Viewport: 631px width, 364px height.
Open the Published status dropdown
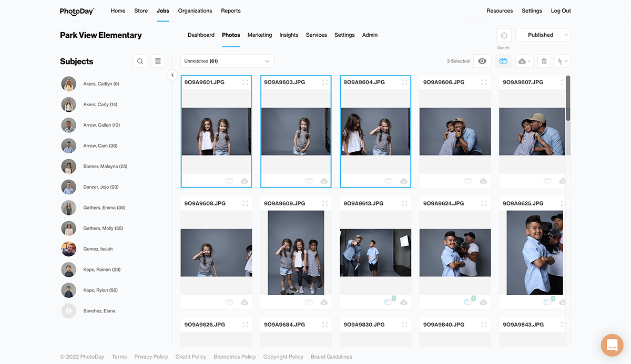click(x=543, y=35)
